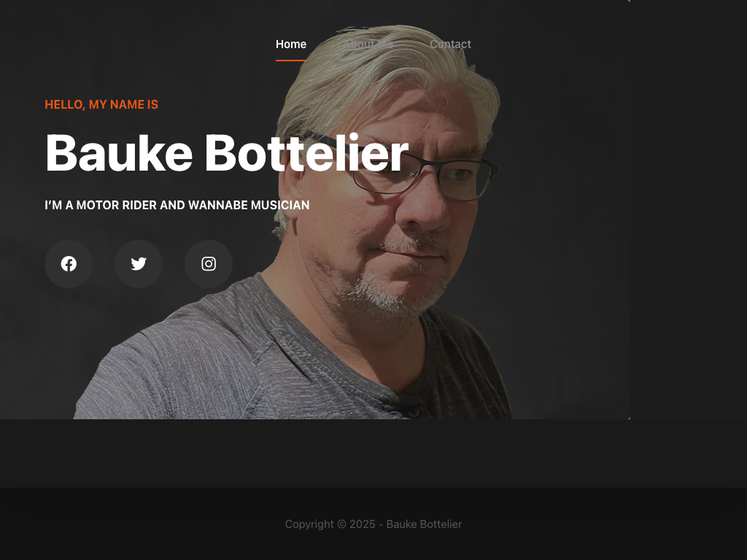This screenshot has width=747, height=560.
Task: Click the word "Bauke" in the large heading
Action: coord(119,153)
